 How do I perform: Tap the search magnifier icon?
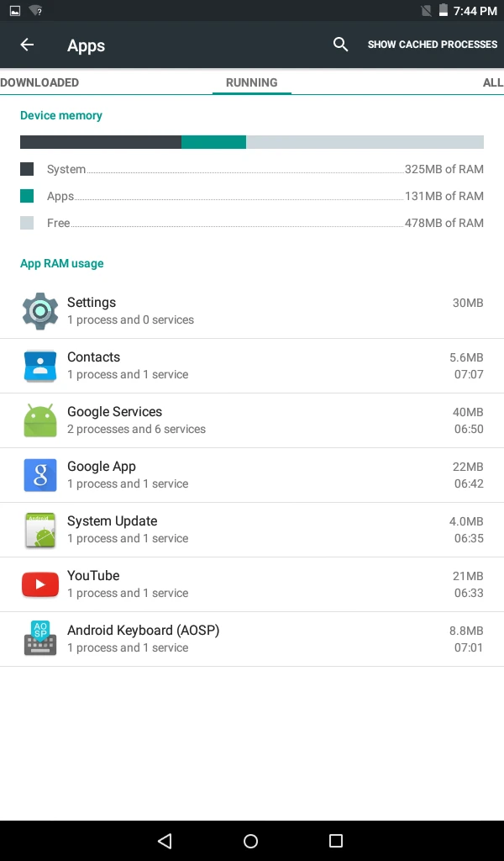340,44
